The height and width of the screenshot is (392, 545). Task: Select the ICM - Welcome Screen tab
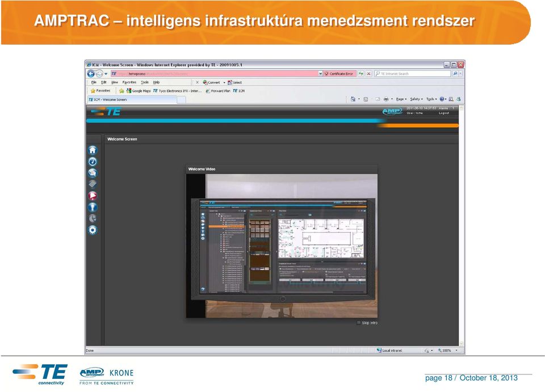(132, 100)
